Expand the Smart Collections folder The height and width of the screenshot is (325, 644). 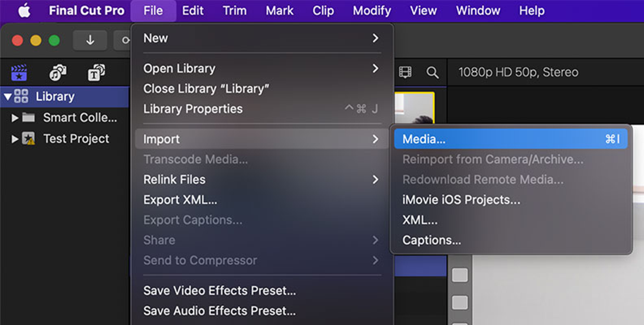15,118
